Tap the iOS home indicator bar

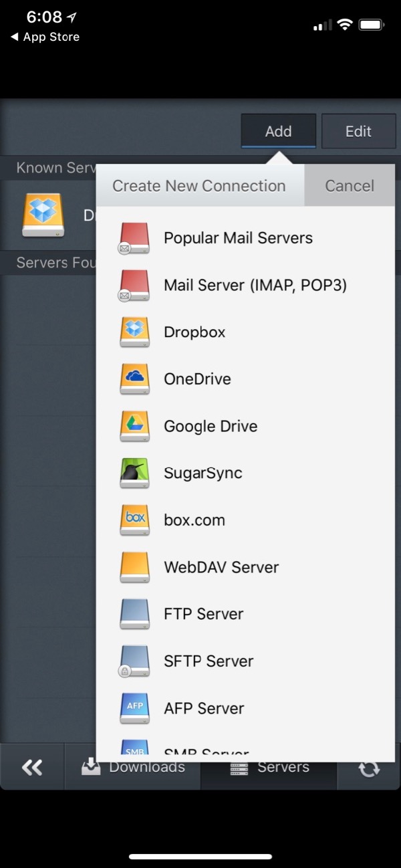[200, 857]
